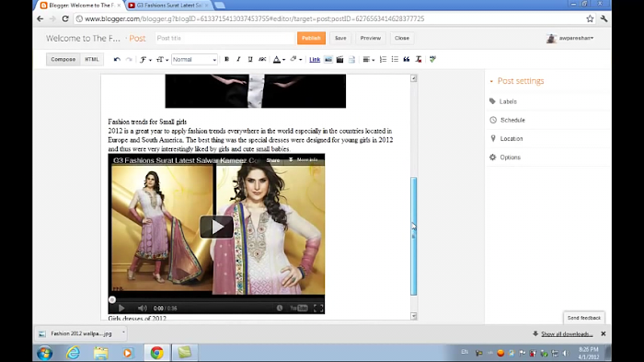
Task: Open the Normal paragraph format dropdown
Action: [194, 59]
